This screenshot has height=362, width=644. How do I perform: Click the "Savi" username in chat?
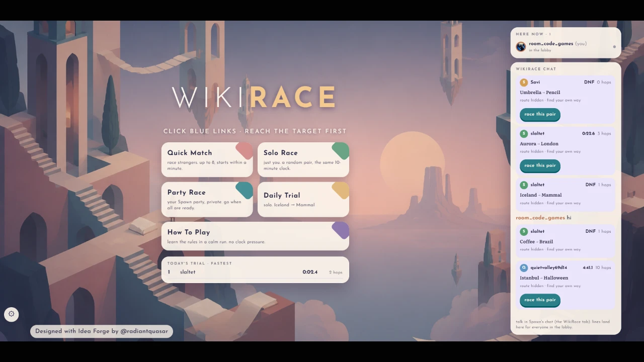(535, 82)
